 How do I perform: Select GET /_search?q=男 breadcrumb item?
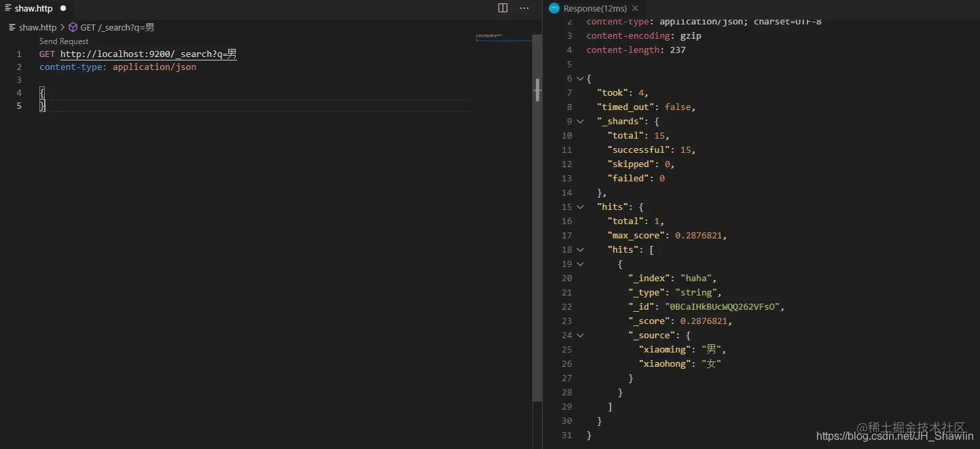[117, 28]
